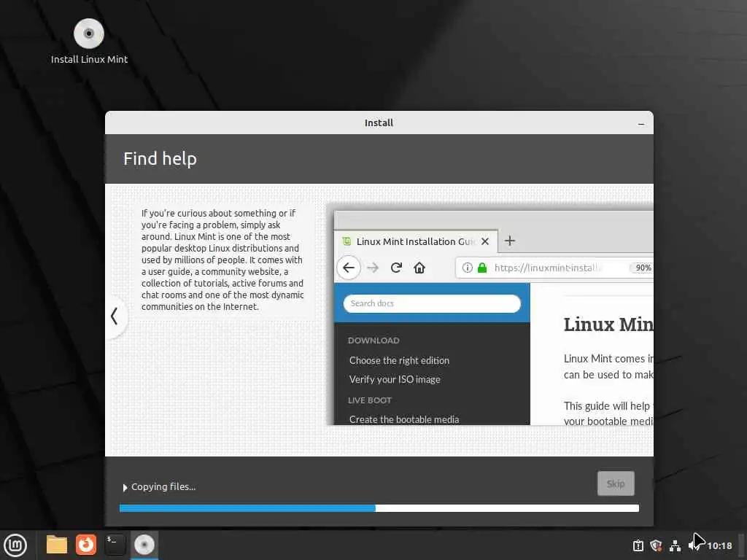Click the slideshow browser reload icon
The image size is (747, 560).
pyautogui.click(x=396, y=268)
